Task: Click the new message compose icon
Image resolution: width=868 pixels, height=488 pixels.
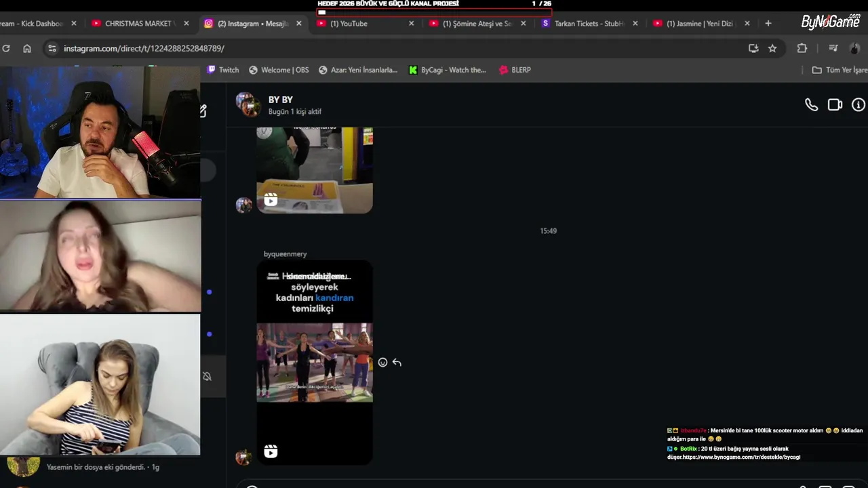Action: point(203,111)
